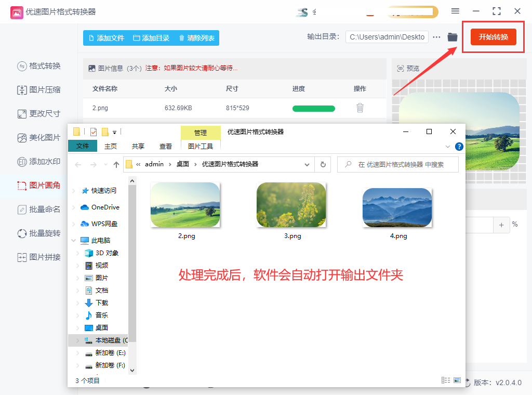The width and height of the screenshot is (532, 395).
Task: Open the 共享 ribbon tab
Action: [138, 146]
